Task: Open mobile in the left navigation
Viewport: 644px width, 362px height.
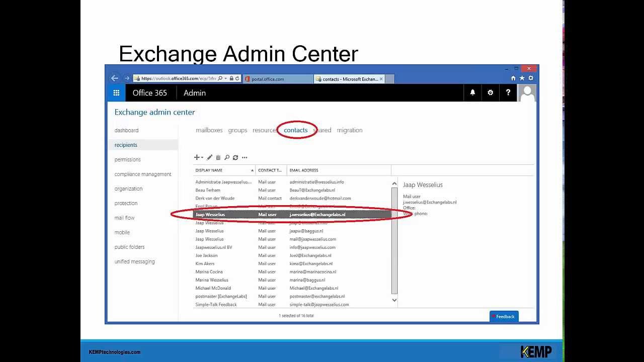Action: 122,232
